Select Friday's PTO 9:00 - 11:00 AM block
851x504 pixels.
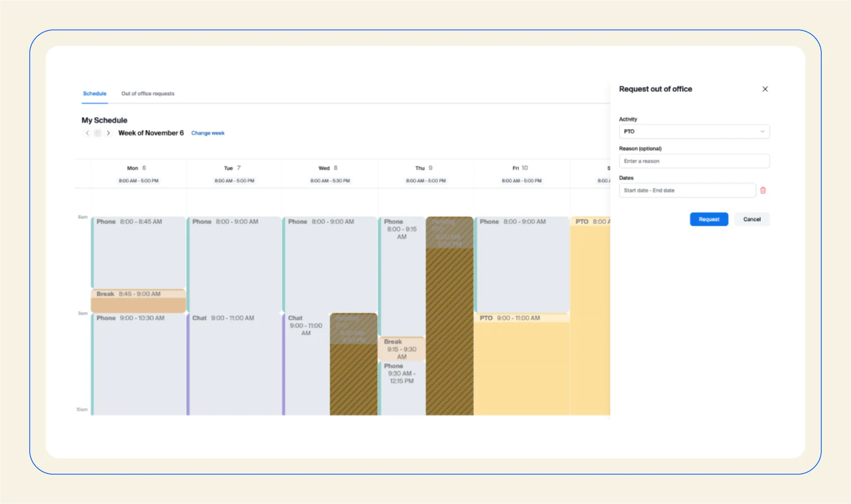tap(521, 361)
